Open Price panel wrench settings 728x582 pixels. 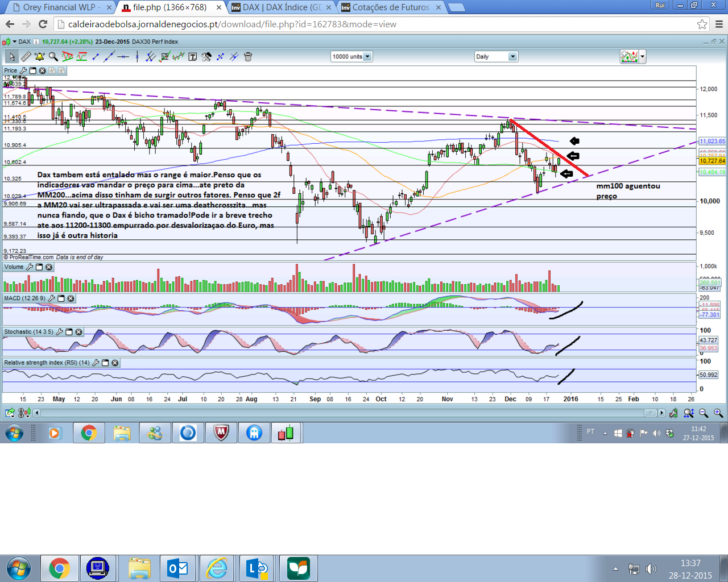23,70
